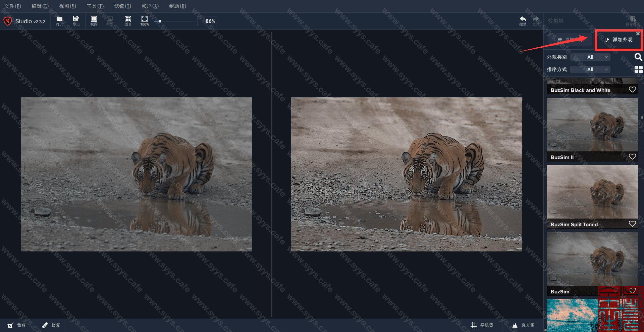Viewport: 644px width, 332px height.
Task: Click the zoom slider handle
Action: click(x=160, y=21)
